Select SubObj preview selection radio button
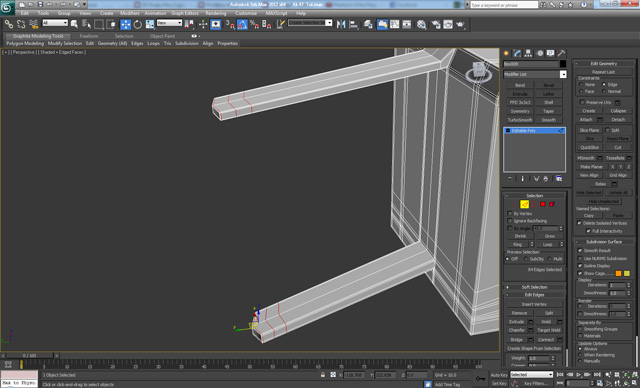This screenshot has height=388, width=640. [526, 259]
